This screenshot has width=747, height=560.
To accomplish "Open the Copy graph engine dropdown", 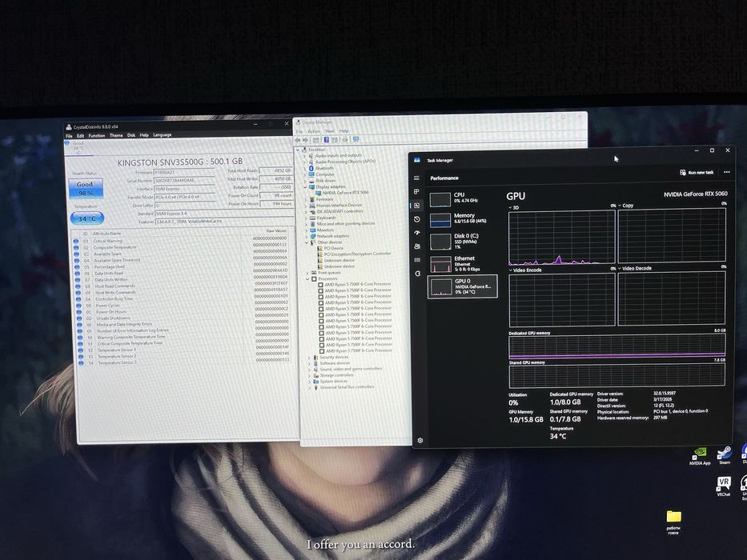I will 625,206.
